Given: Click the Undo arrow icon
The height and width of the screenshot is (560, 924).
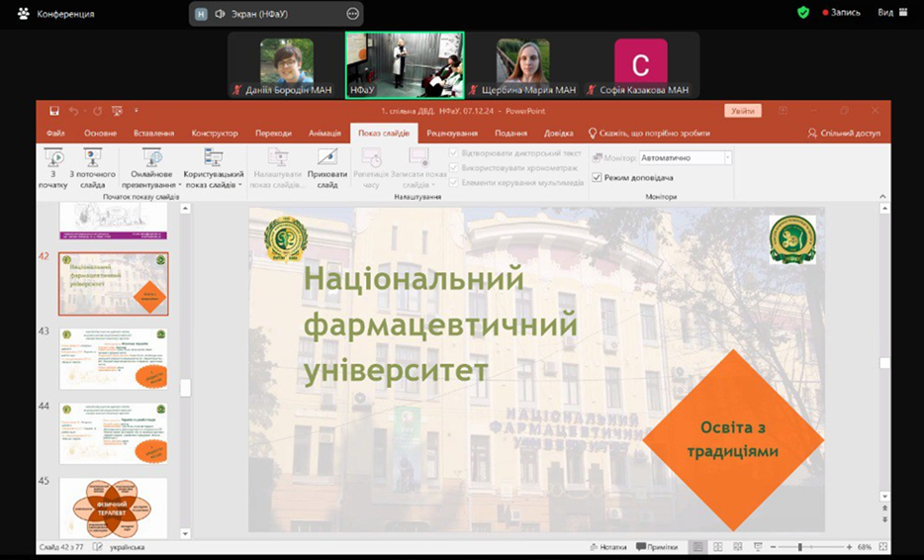Looking at the screenshot, I should pyautogui.click(x=73, y=111).
